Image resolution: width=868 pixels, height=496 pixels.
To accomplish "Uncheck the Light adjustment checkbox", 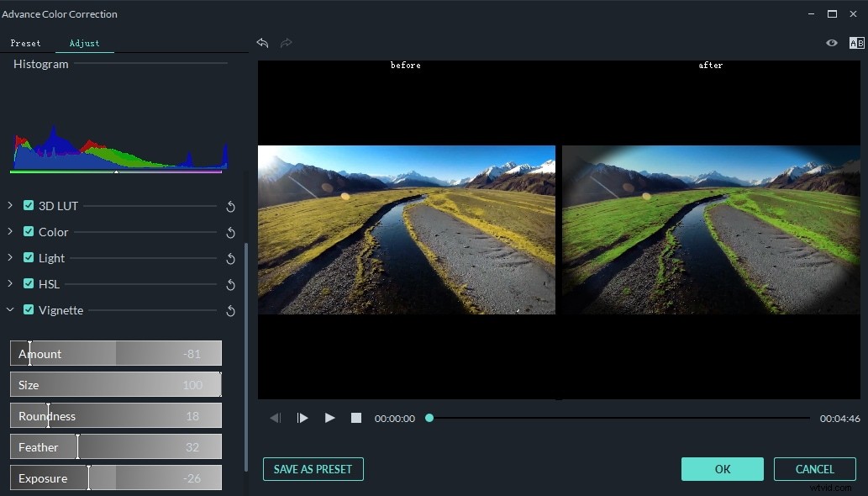I will 28,258.
